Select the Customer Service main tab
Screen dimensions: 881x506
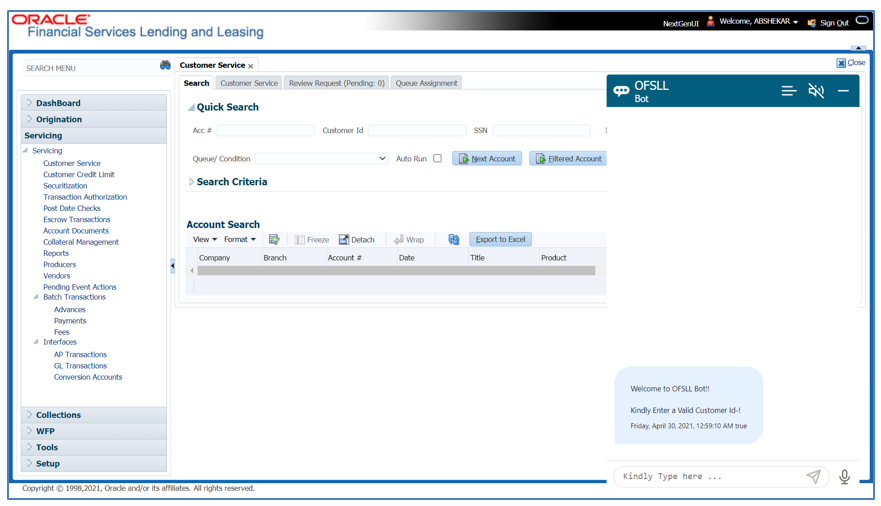click(x=212, y=65)
